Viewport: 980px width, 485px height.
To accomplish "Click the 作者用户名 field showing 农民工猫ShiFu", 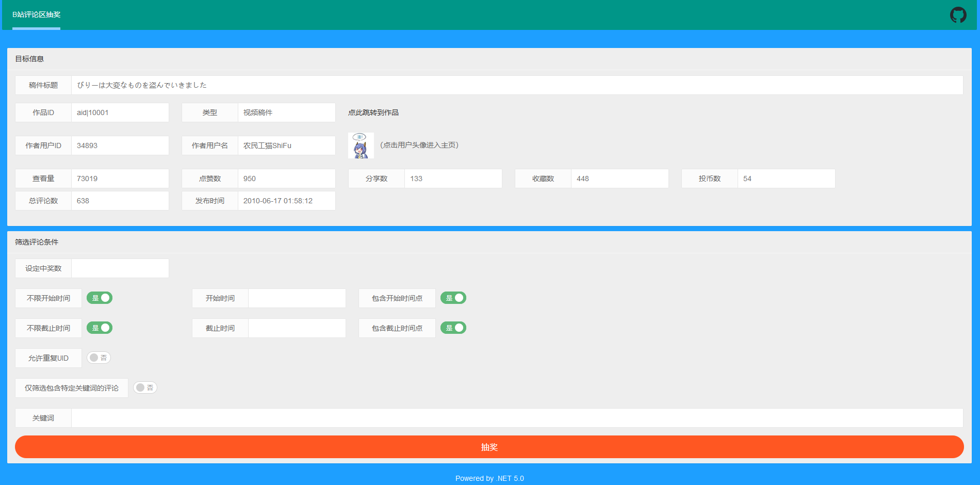I will pos(287,145).
